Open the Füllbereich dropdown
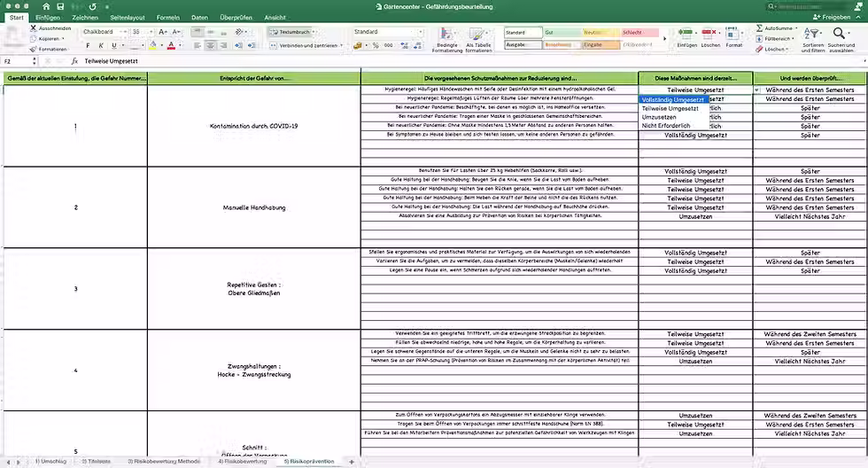Screen dimensions: 868x468 coord(795,39)
